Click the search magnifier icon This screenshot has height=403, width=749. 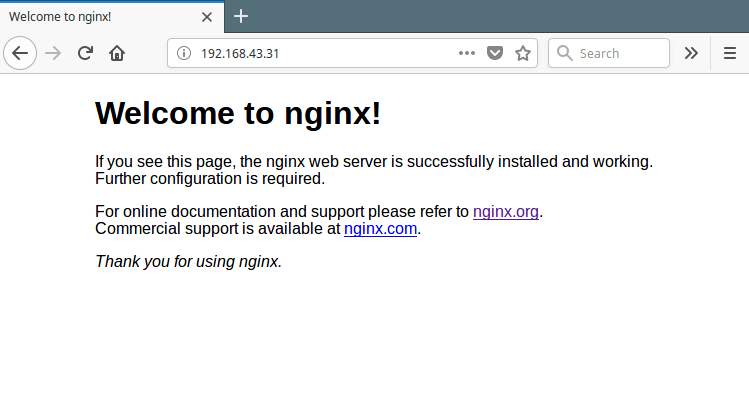coord(565,53)
